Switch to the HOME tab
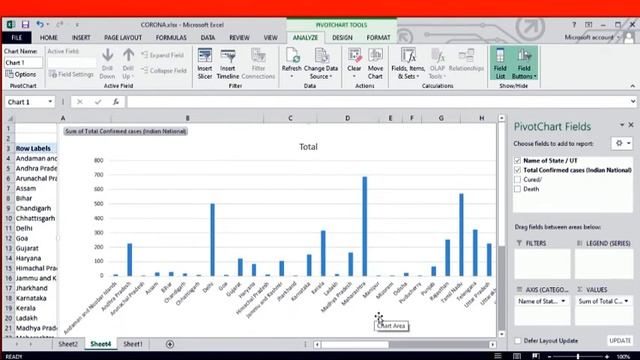This screenshot has height=360, width=640. tap(49, 38)
